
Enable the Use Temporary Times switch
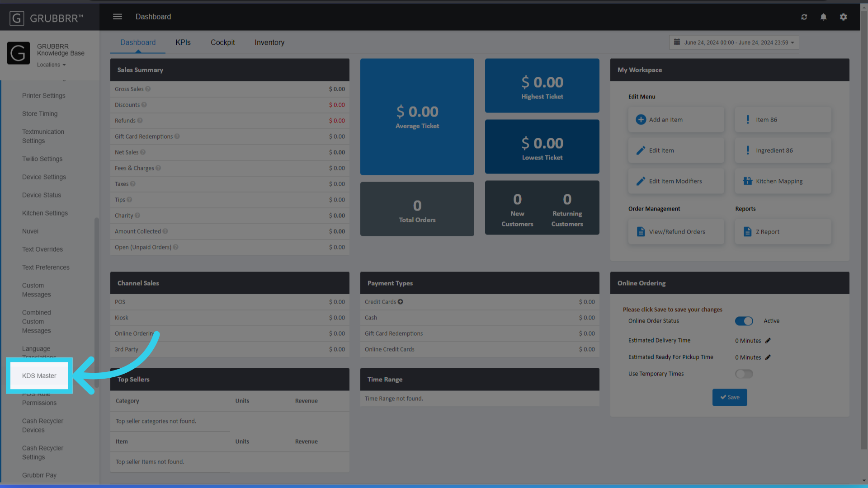pos(744,374)
